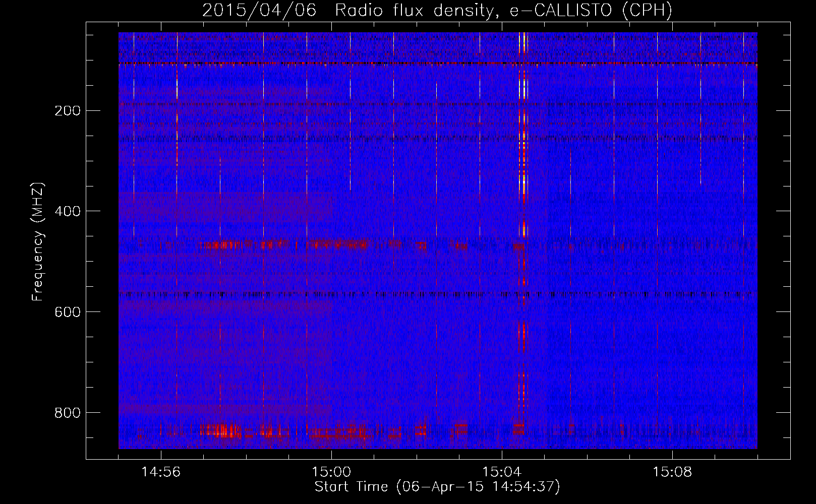Click the 800 frequency tick label
816x504 pixels.
point(67,413)
